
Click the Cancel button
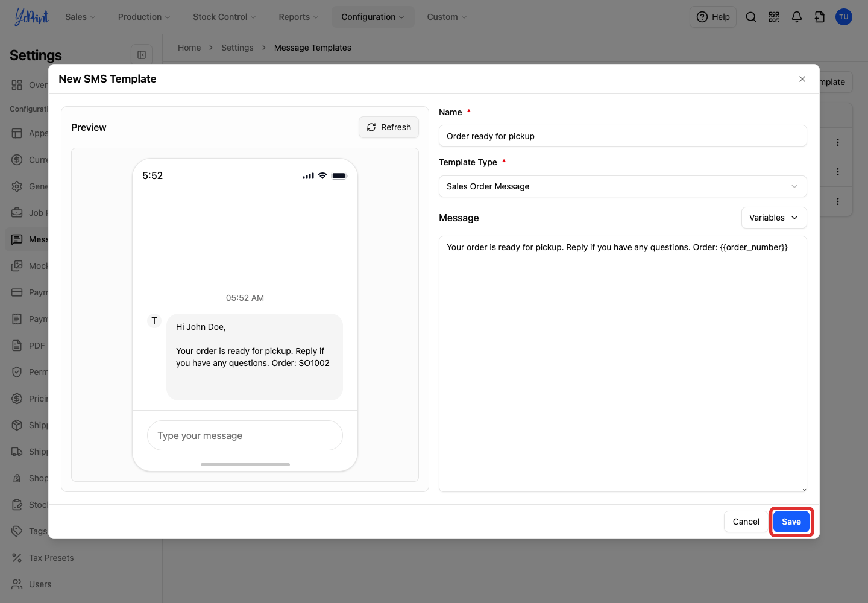tap(746, 522)
